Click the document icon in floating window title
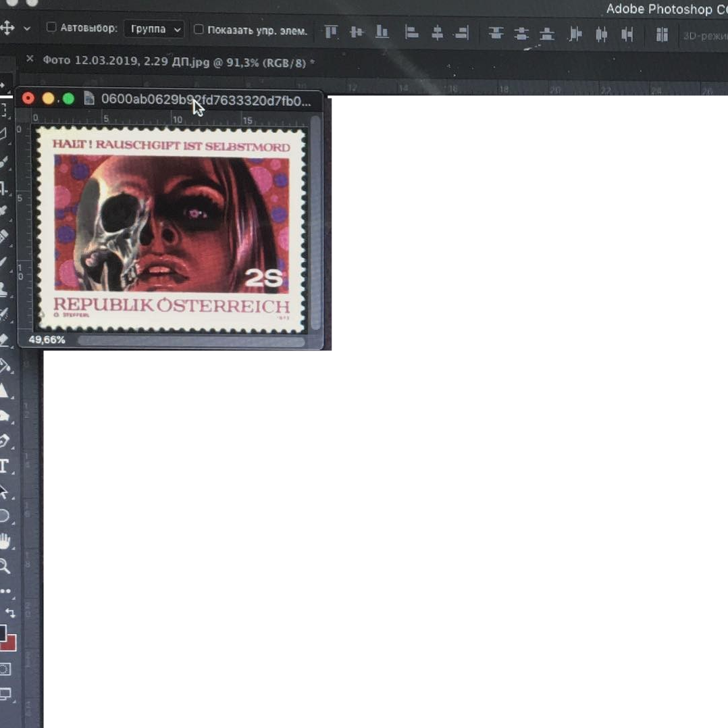The width and height of the screenshot is (728, 728). tap(88, 99)
